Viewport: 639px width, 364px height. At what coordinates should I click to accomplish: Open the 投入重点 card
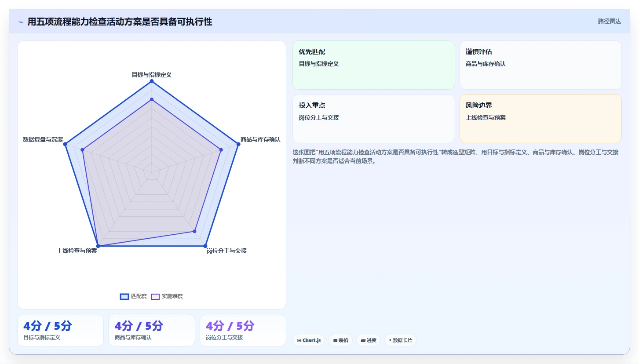[x=373, y=119]
